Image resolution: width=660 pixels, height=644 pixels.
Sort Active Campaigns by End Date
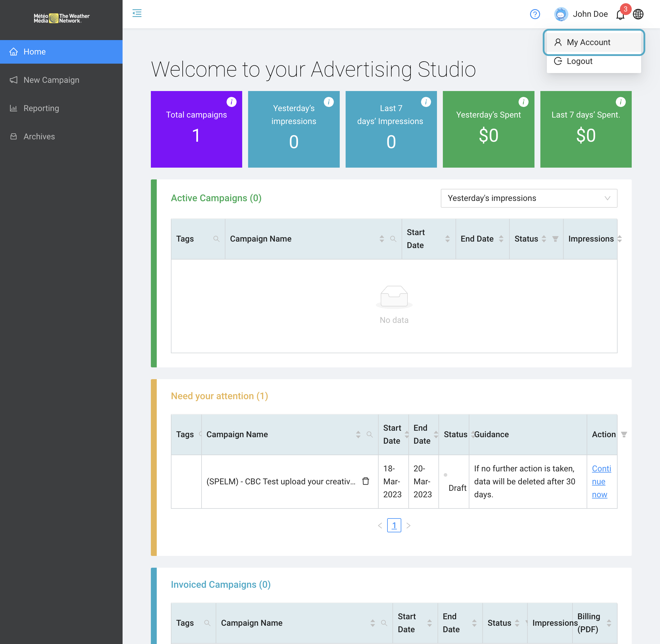(501, 239)
